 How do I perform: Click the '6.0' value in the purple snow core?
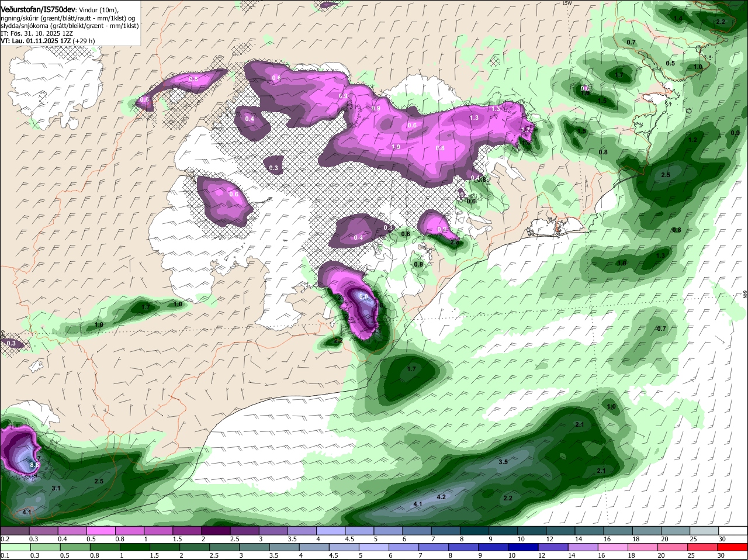363,297
